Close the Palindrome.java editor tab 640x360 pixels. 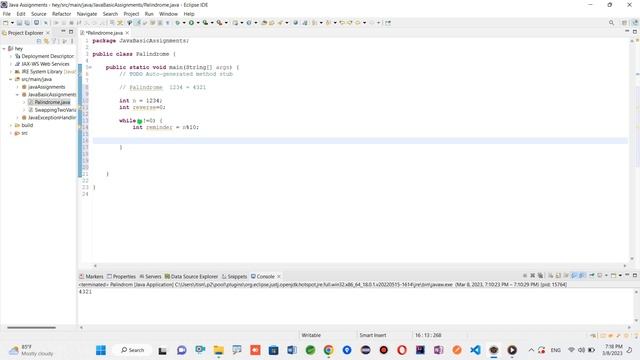point(127,33)
